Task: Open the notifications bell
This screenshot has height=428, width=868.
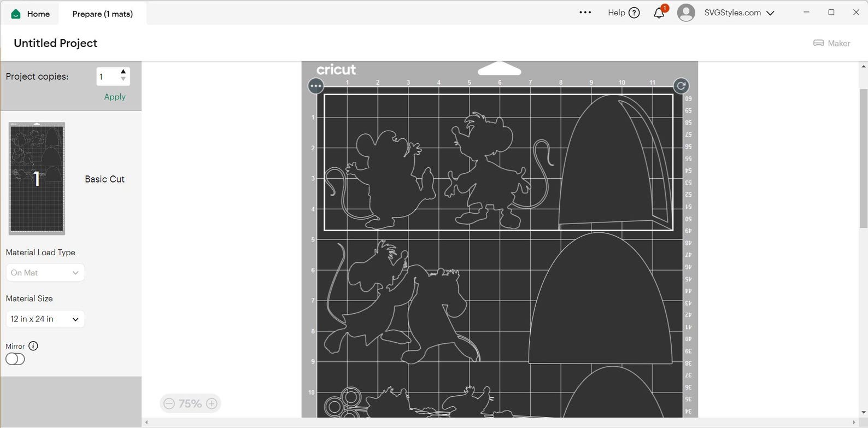Action: coord(660,13)
